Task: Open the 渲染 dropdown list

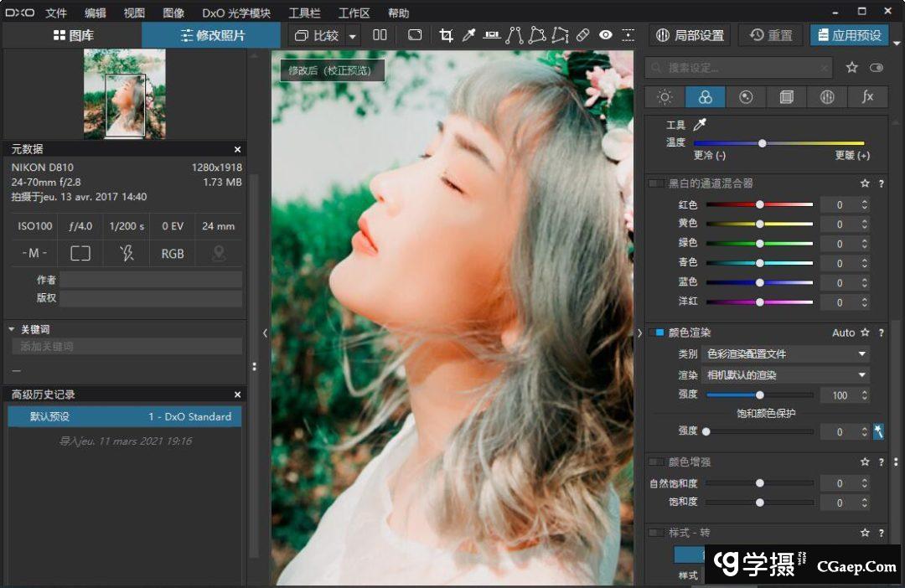Action: click(785, 375)
